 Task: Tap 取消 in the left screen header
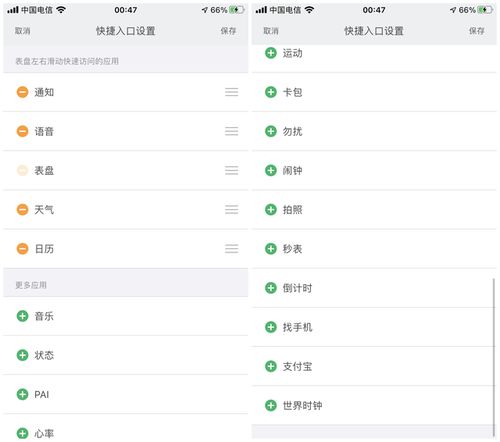coord(23,31)
